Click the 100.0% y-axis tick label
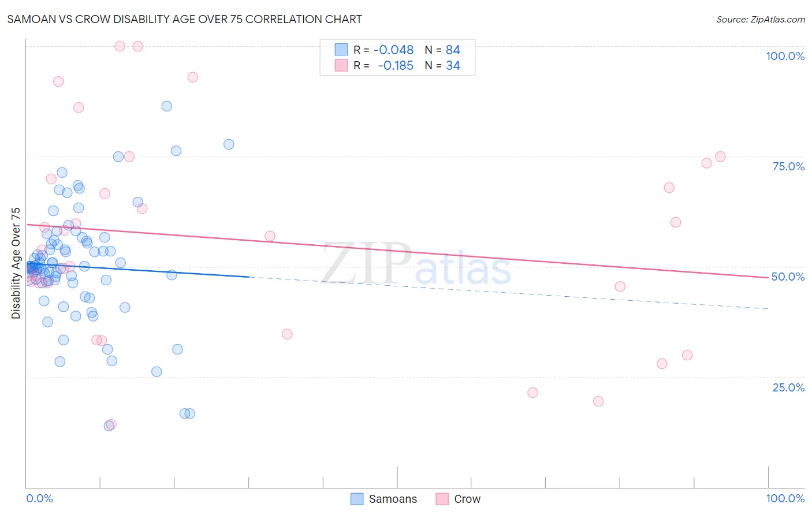Viewport: 812px width, 515px height. point(785,56)
